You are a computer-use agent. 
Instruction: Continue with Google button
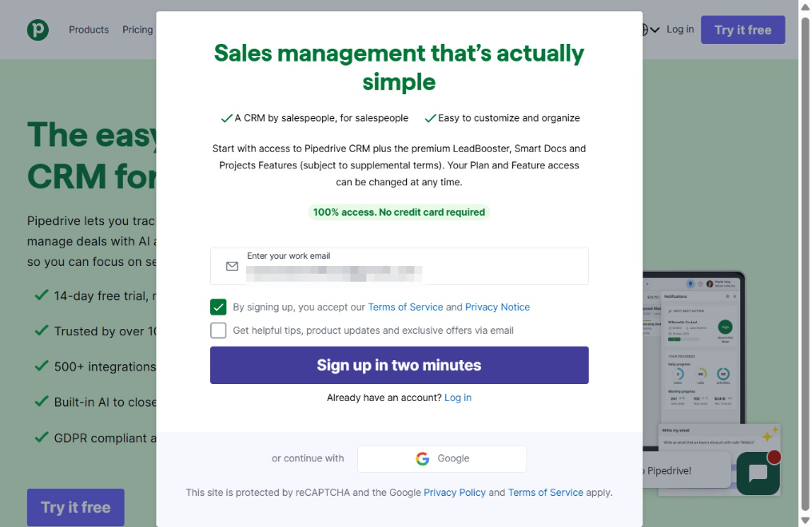click(x=442, y=459)
